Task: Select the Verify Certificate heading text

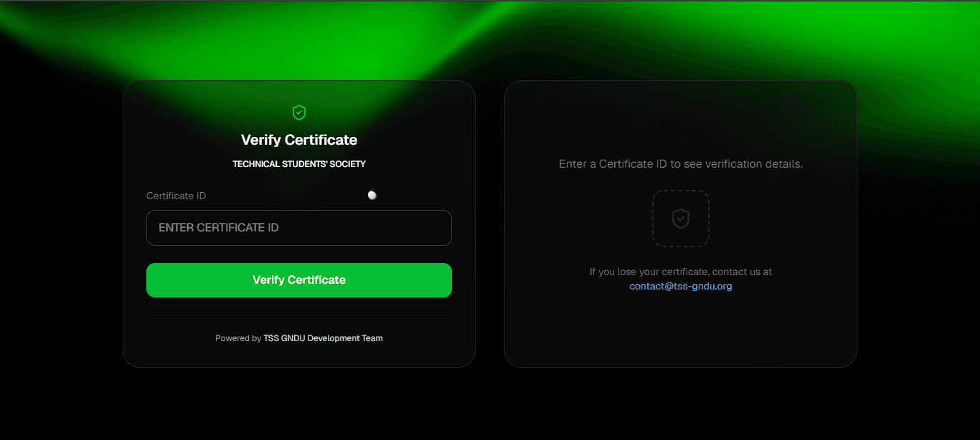Action: tap(299, 140)
